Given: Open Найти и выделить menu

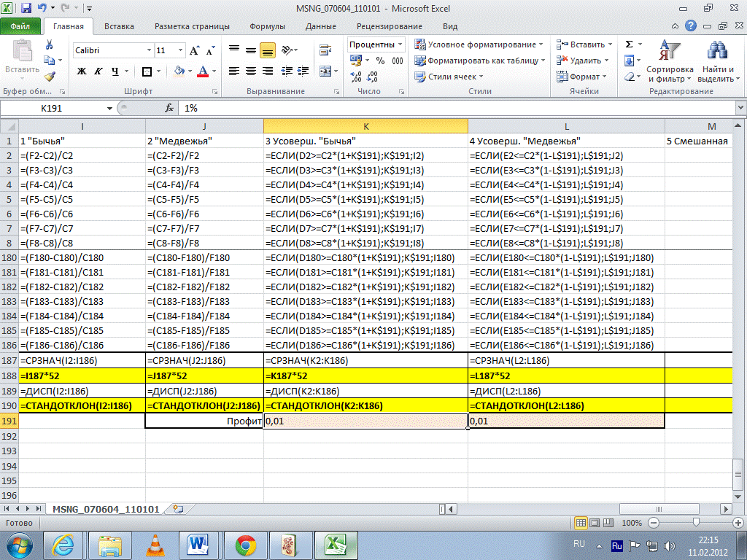Looking at the screenshot, I should coord(718,61).
